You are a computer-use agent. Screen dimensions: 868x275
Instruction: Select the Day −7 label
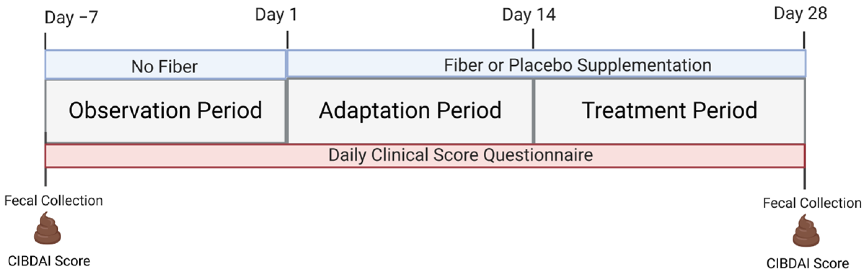tap(71, 17)
